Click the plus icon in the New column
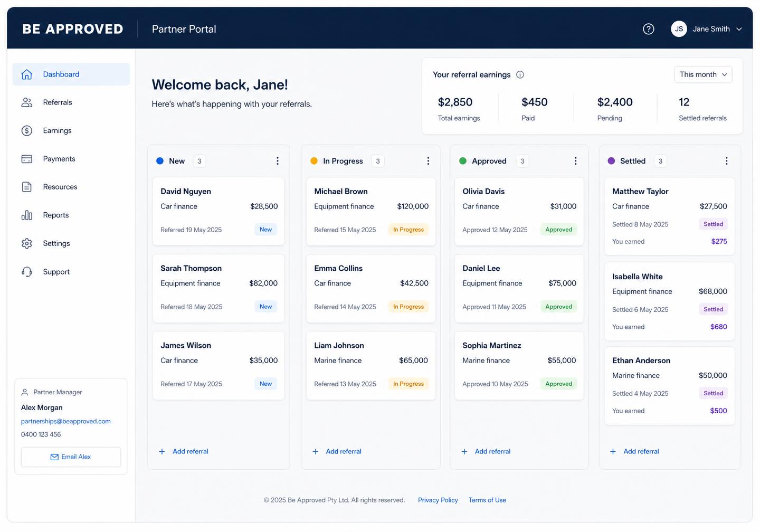This screenshot has height=532, width=760. click(x=162, y=452)
